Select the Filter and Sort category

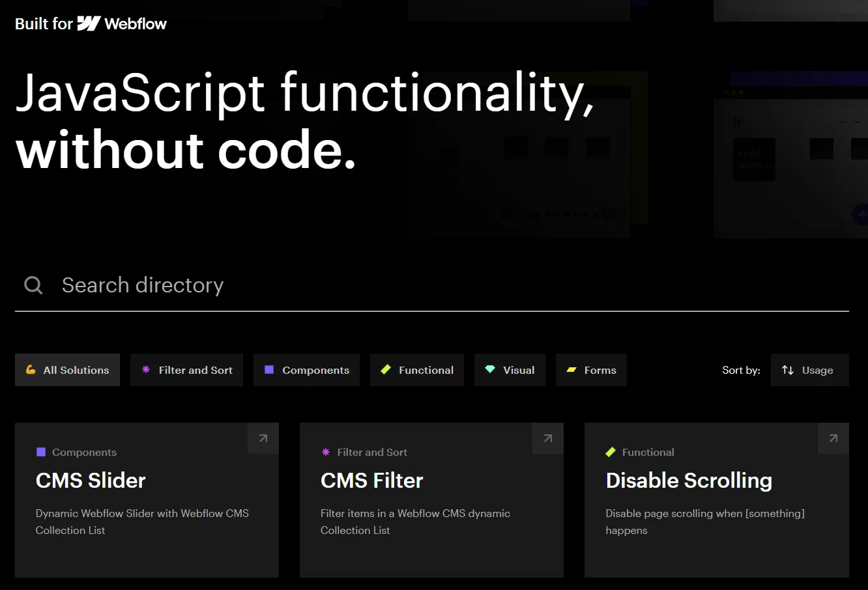coord(186,370)
